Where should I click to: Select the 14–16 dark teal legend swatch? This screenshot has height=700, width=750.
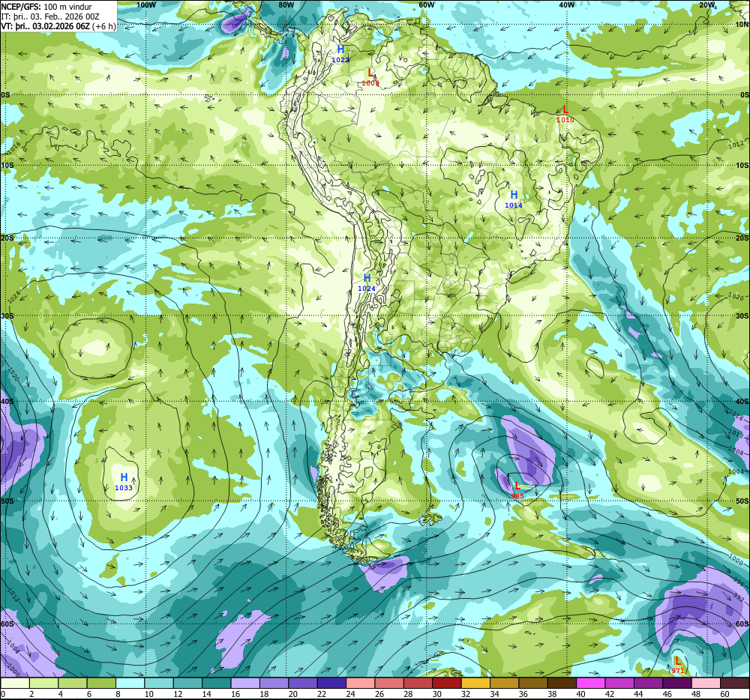pos(217,683)
